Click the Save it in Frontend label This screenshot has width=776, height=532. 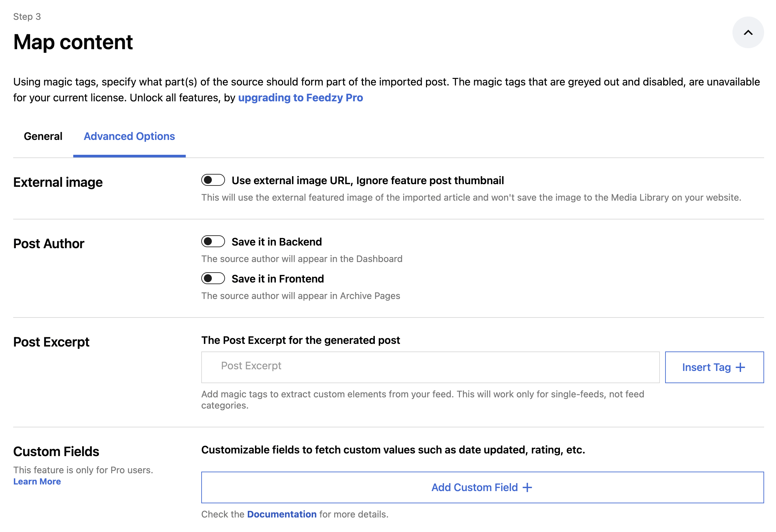click(x=277, y=279)
